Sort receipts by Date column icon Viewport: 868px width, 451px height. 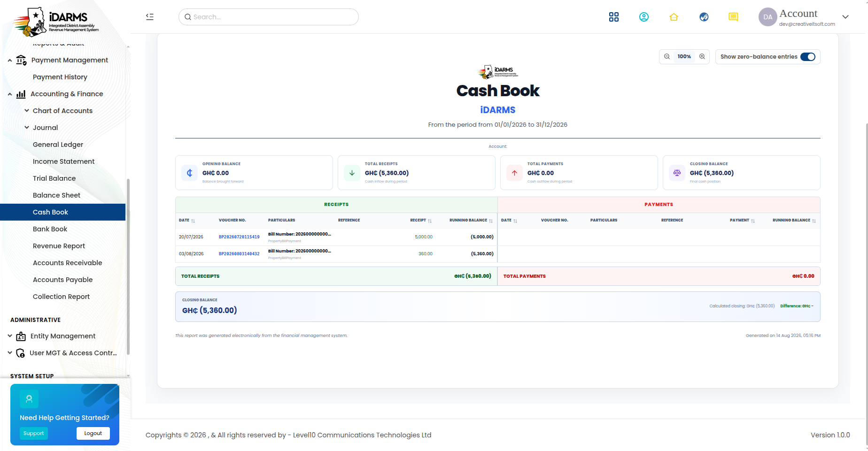point(193,221)
